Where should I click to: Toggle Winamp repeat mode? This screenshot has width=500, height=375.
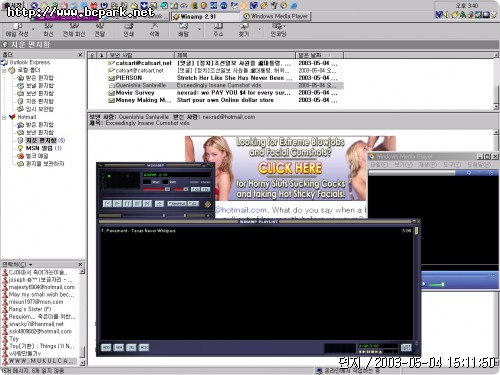click(193, 203)
